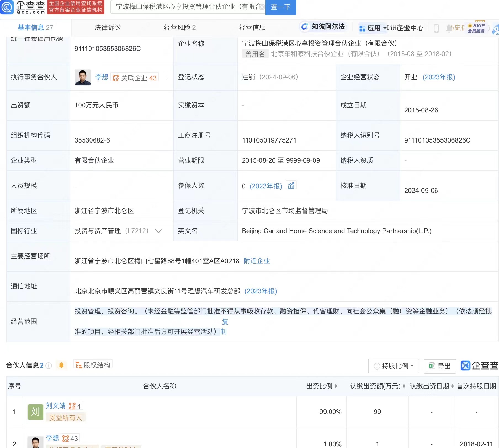
Task: Expand the 投资与资产管理 industry chevron
Action: coord(158,231)
